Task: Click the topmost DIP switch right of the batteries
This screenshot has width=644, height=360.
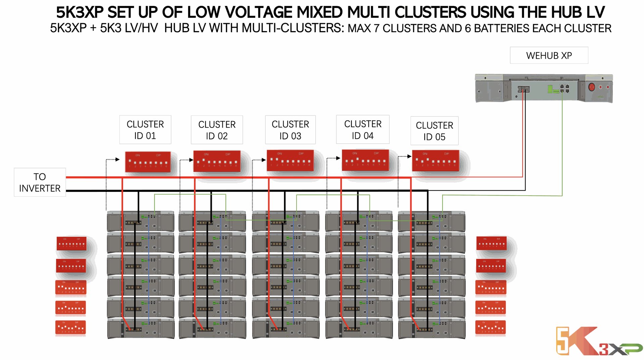Action: pyautogui.click(x=491, y=243)
